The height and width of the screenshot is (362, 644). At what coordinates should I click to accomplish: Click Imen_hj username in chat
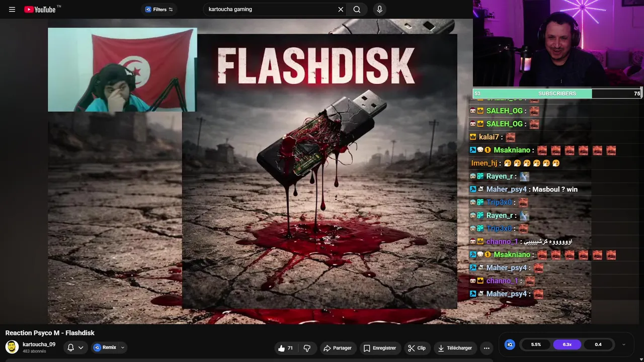484,163
